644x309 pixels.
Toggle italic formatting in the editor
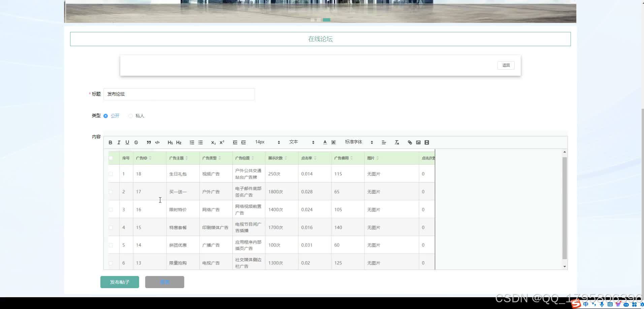tap(119, 142)
